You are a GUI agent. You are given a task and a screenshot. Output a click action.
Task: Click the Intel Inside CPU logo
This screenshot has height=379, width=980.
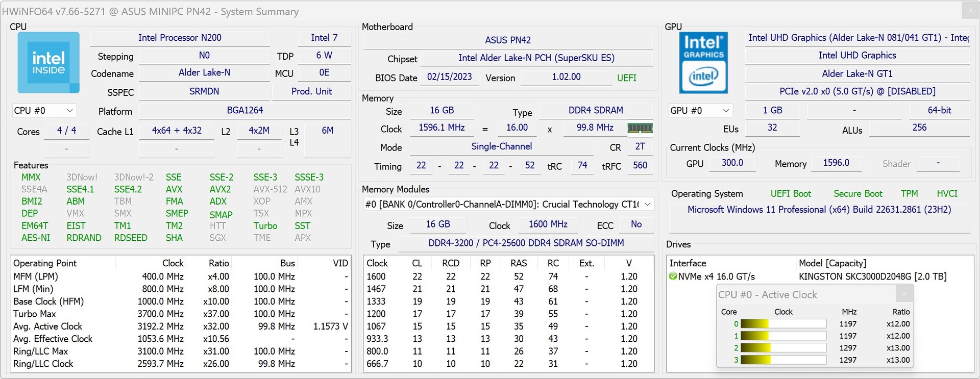pos(48,63)
